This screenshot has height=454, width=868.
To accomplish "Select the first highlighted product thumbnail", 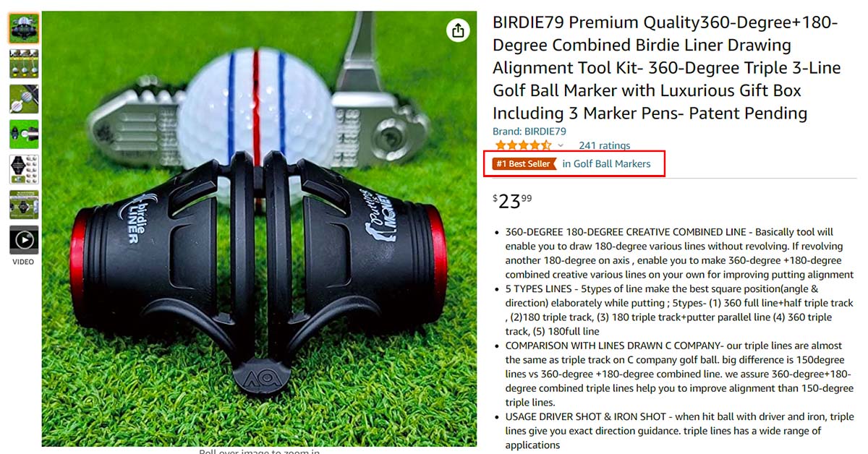I will coord(24,28).
